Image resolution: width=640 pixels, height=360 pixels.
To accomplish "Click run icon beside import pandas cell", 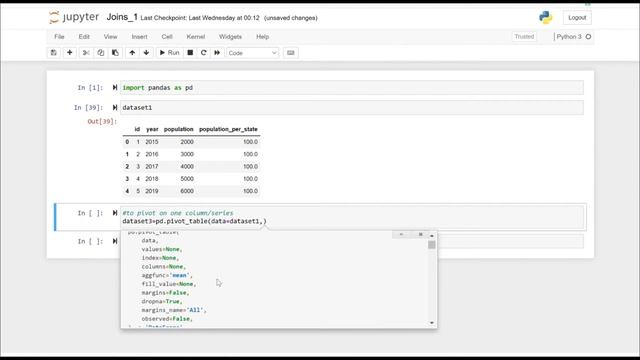I will click(115, 87).
